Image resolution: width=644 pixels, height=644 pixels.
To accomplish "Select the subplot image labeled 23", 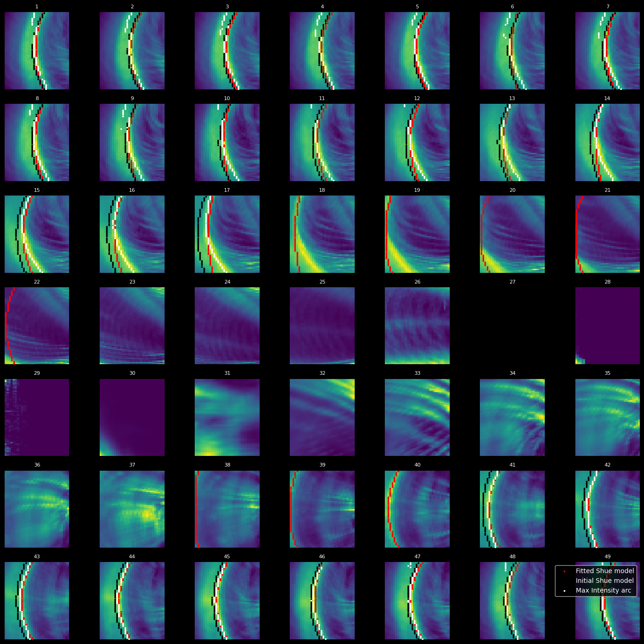I will click(132, 326).
